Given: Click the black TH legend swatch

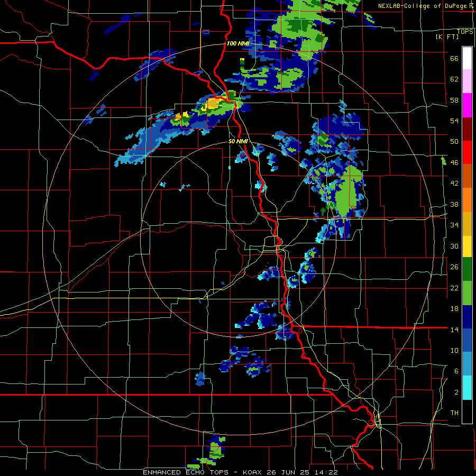Looking at the screenshot, I should (467, 411).
